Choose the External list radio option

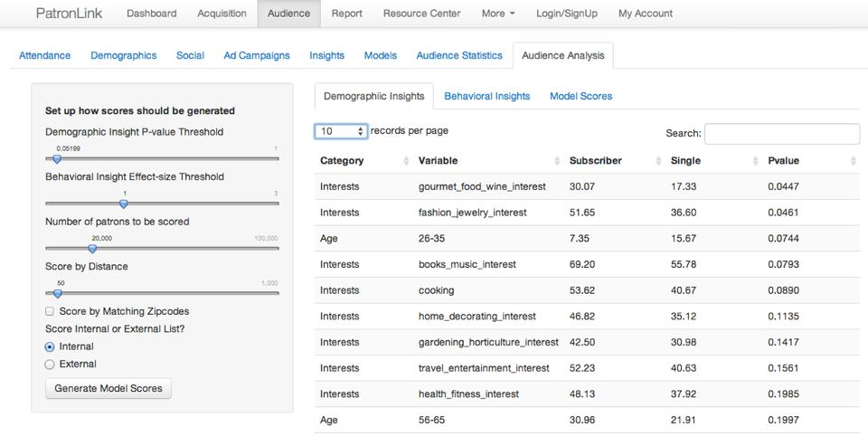[x=50, y=364]
